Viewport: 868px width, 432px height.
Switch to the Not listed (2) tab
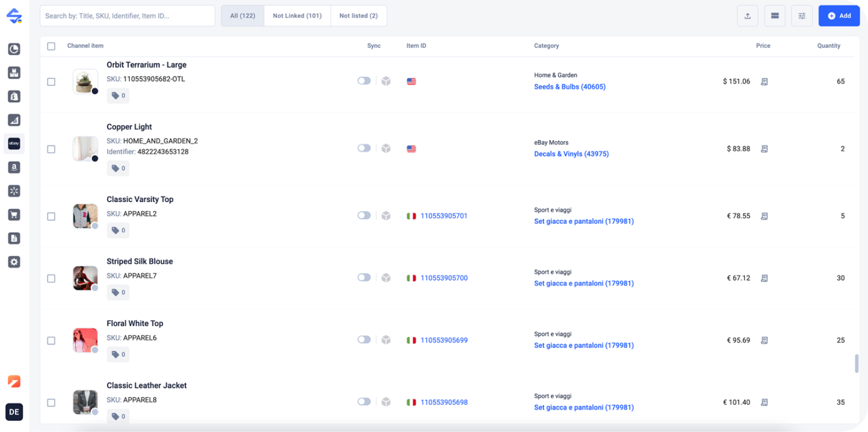(x=358, y=16)
